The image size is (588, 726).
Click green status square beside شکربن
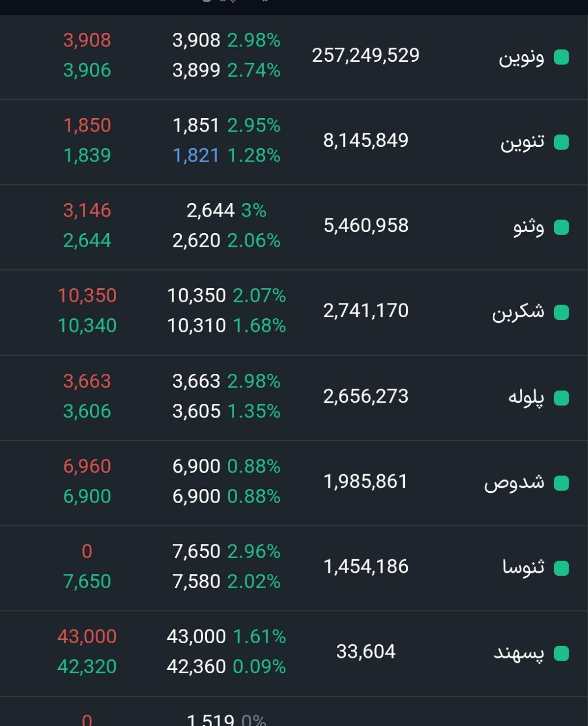point(561,313)
